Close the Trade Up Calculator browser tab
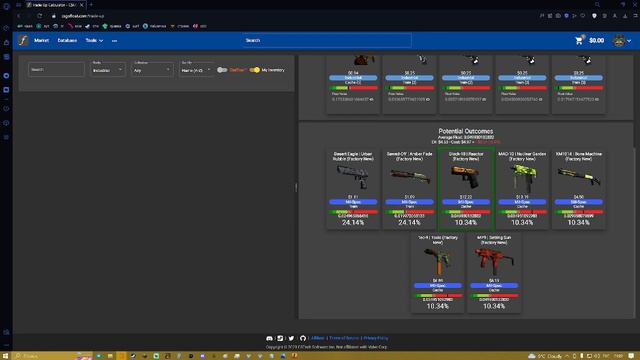 coord(82,5)
